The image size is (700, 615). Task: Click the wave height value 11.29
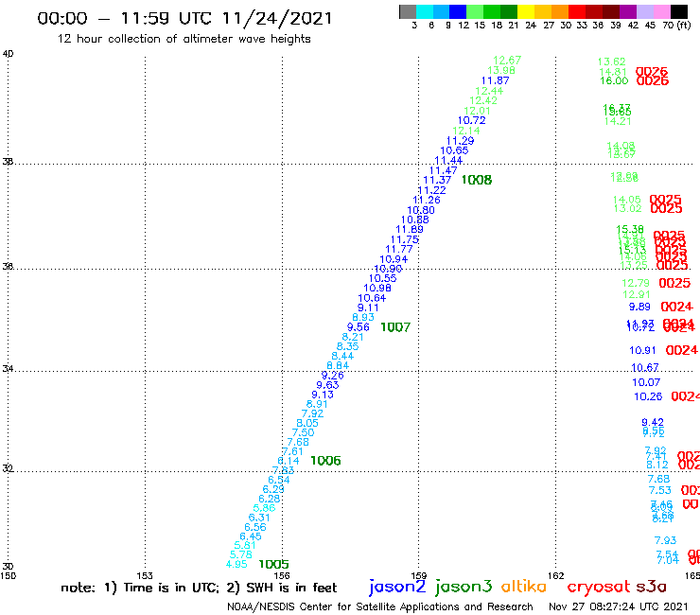(461, 141)
